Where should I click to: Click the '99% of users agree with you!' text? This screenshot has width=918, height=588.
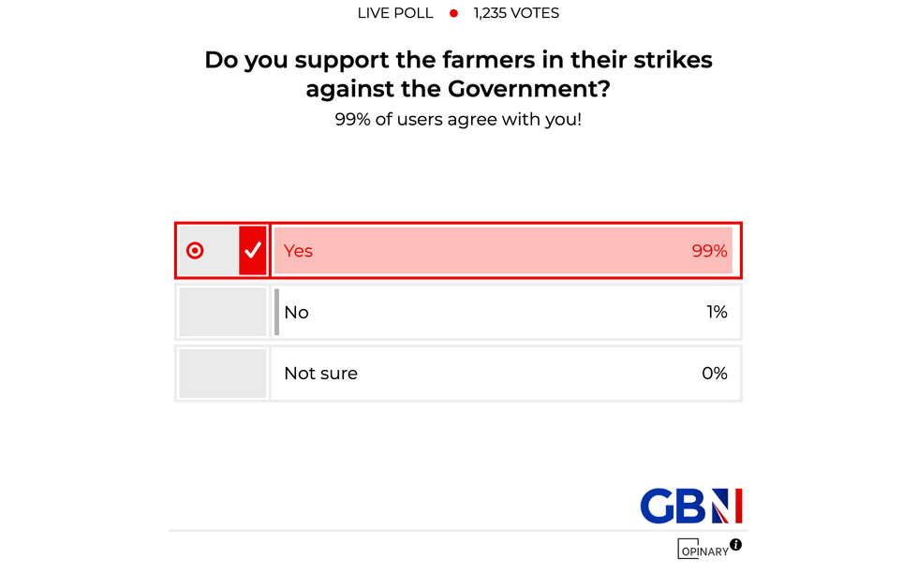[458, 120]
